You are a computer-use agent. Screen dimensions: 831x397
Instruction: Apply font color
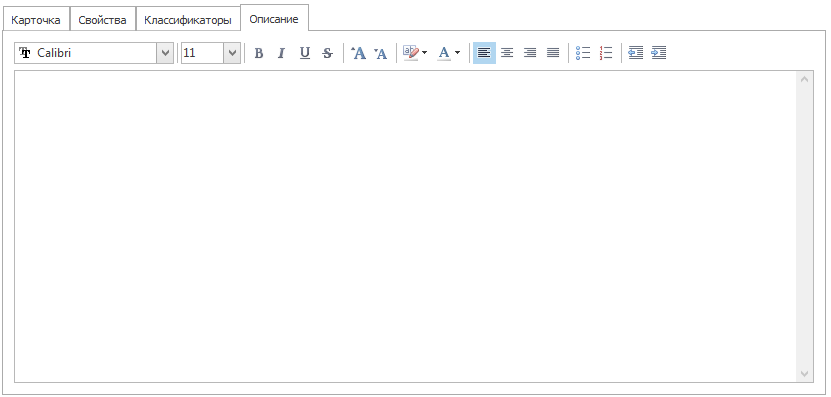[x=444, y=53]
